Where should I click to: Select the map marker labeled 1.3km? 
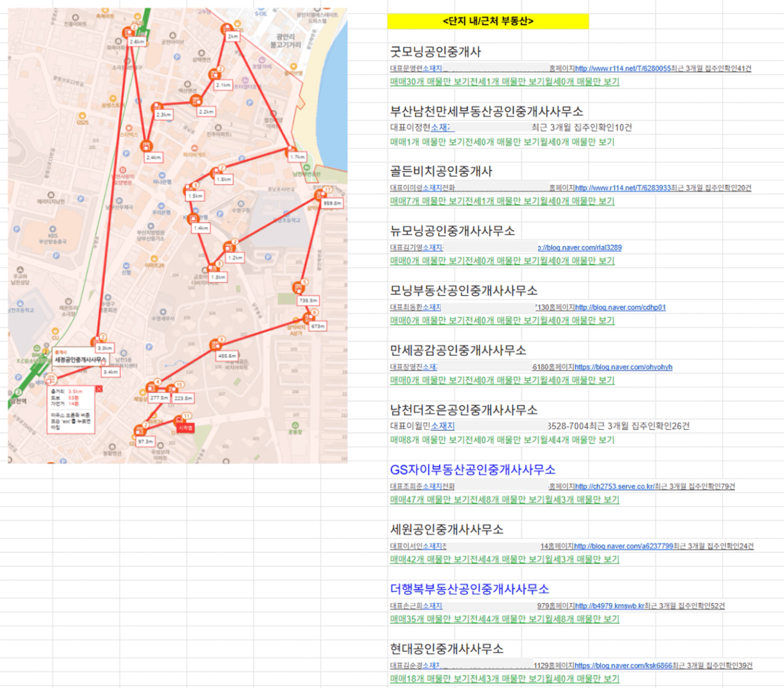(212, 268)
